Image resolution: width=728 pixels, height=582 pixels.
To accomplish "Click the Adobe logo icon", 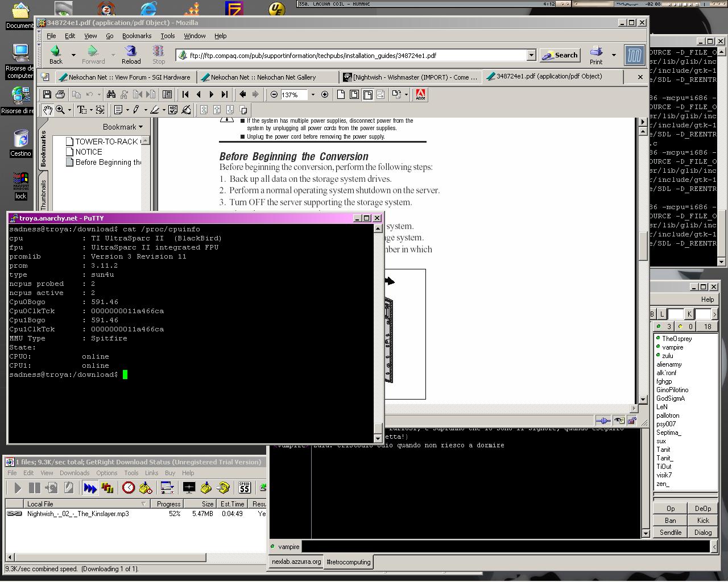I will click(x=420, y=94).
